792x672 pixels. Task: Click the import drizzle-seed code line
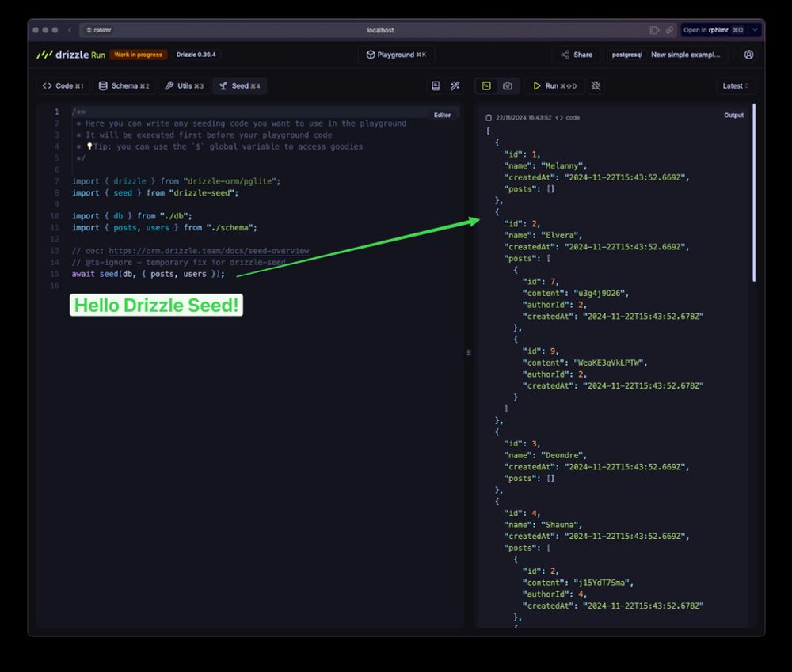(x=154, y=193)
